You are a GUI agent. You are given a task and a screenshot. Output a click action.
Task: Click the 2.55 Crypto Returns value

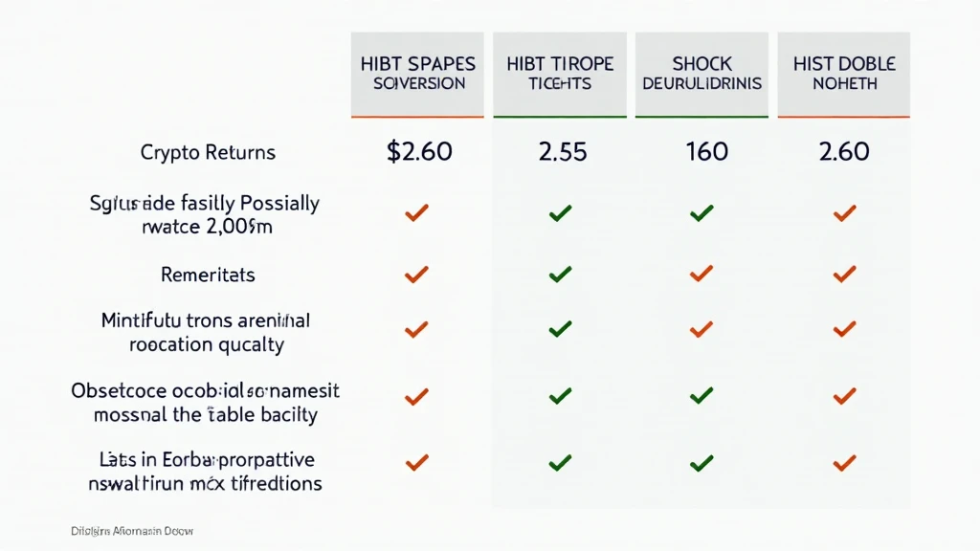point(563,152)
